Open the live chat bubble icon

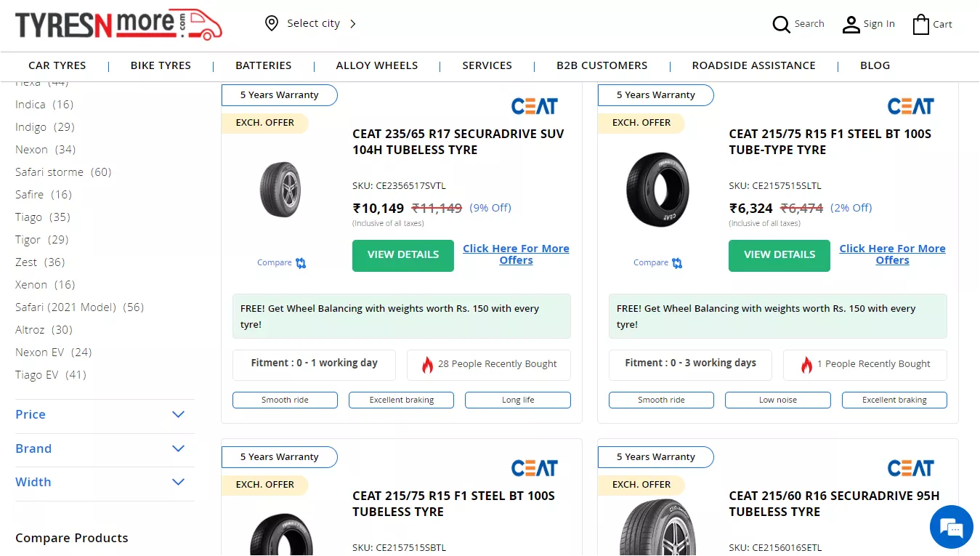[951, 527]
